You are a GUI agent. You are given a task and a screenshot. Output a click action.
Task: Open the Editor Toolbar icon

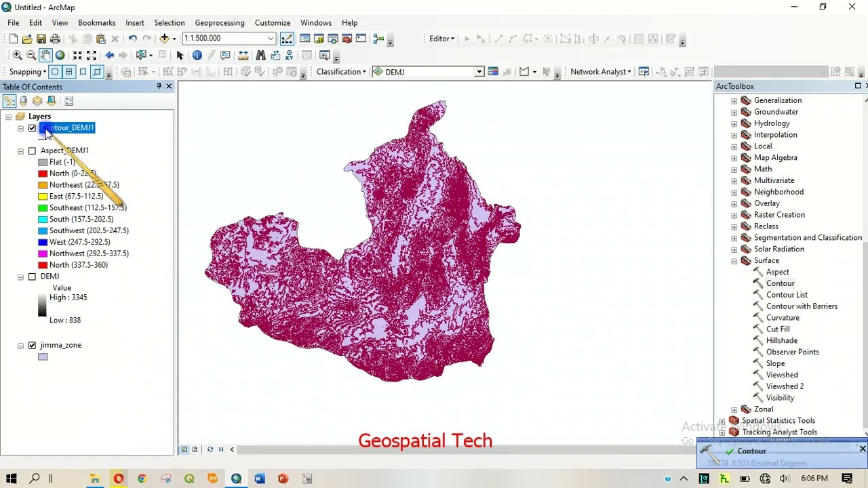[x=287, y=39]
